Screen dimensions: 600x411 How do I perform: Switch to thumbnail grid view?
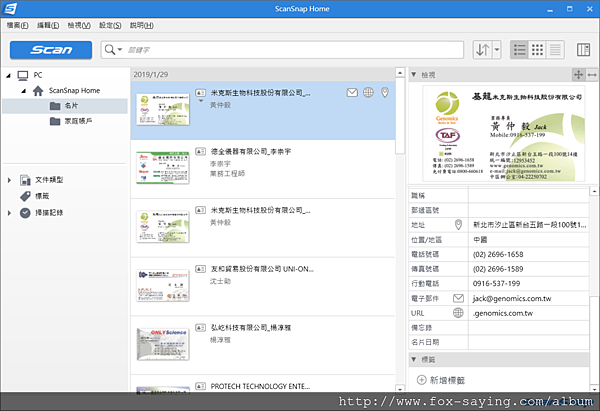tap(537, 50)
